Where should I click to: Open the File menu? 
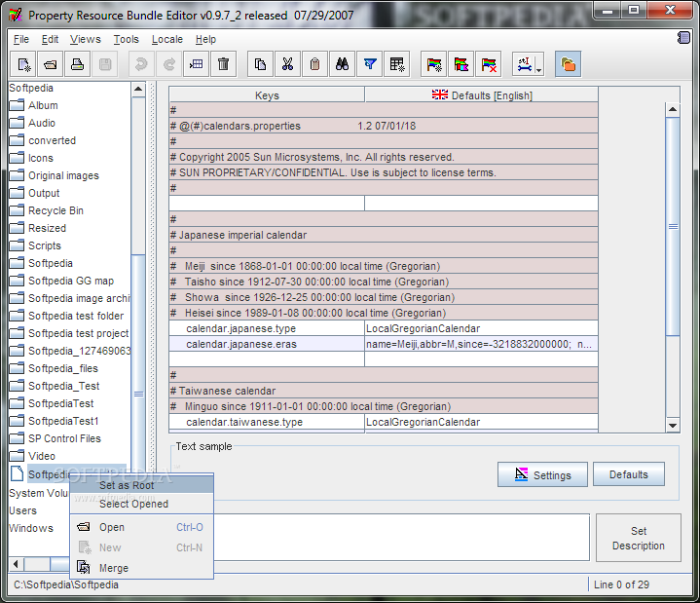(21, 39)
